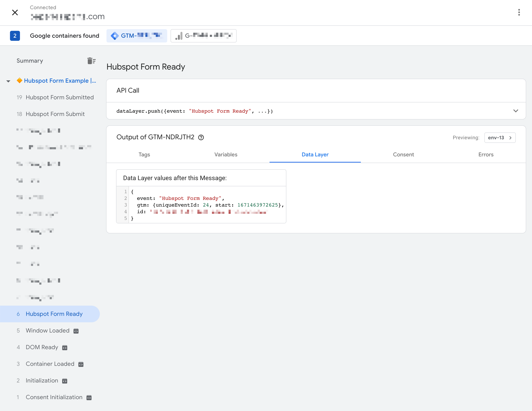Image resolution: width=532 pixels, height=411 pixels.
Task: Click the code icon beside DOM Ready
Action: click(x=64, y=347)
